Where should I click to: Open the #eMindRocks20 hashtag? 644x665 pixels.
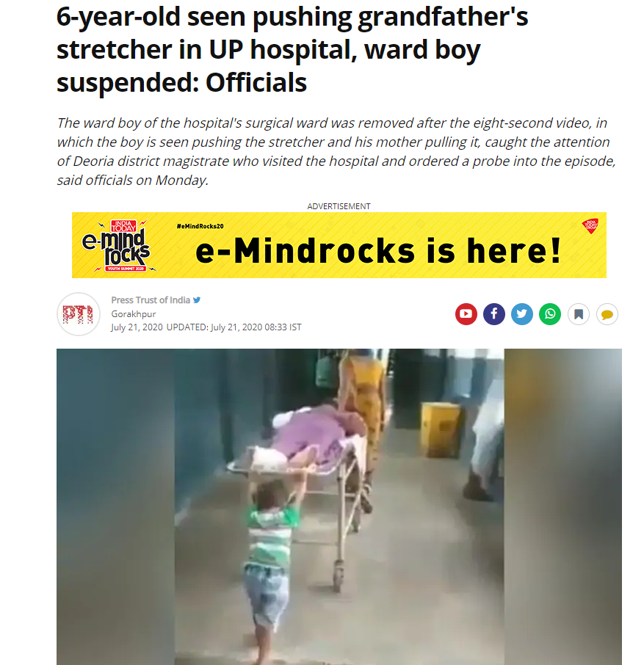tap(200, 226)
